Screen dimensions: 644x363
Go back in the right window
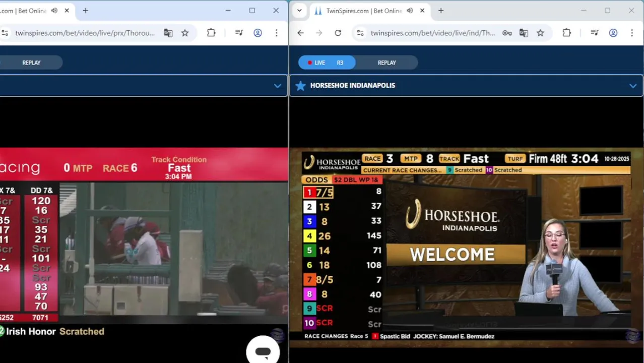(300, 33)
